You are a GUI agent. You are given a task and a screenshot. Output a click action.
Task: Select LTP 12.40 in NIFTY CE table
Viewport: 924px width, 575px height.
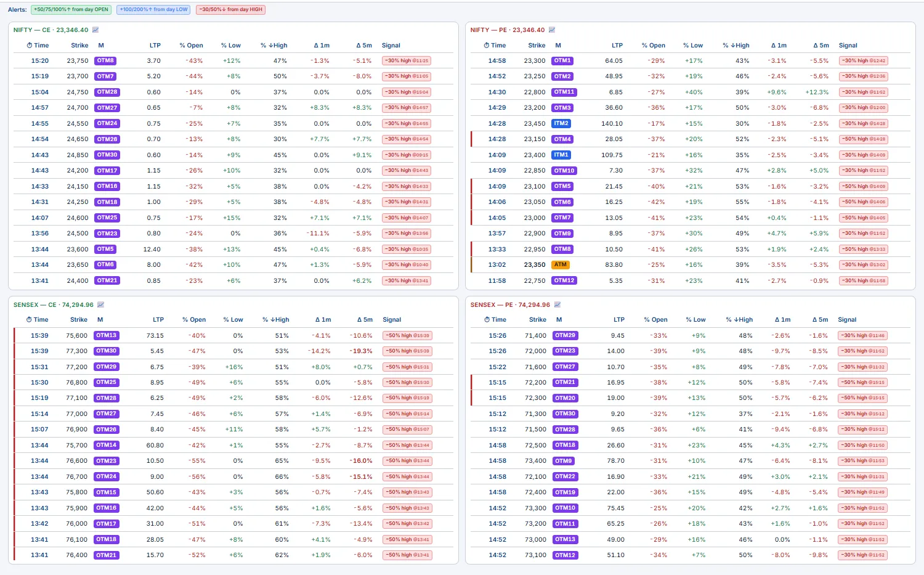pos(152,249)
